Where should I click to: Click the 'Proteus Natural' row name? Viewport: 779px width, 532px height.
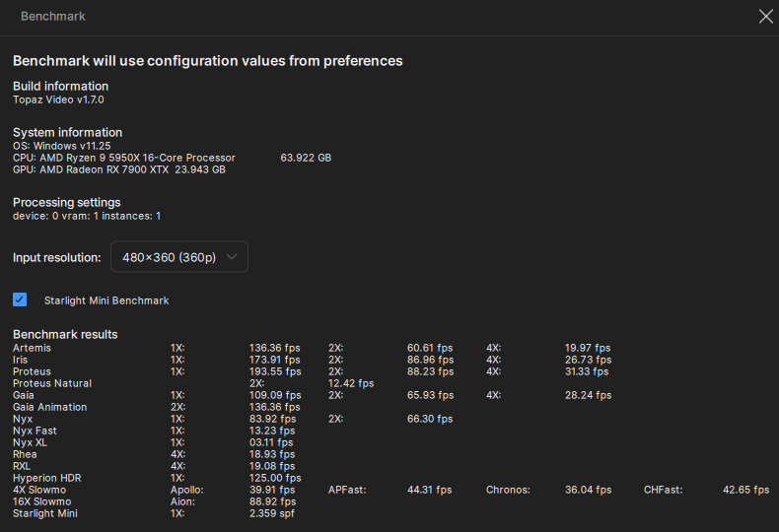click(x=52, y=383)
